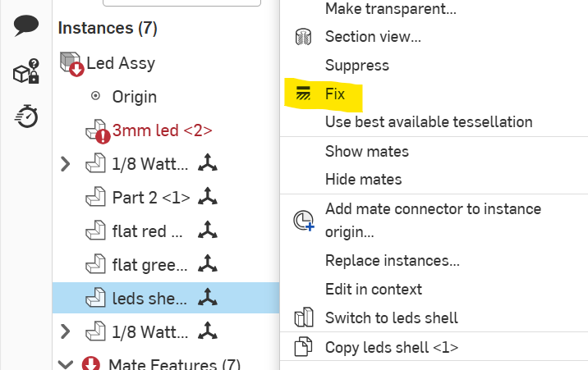Choose Edit in context option
The height and width of the screenshot is (370, 588).
[x=374, y=289]
